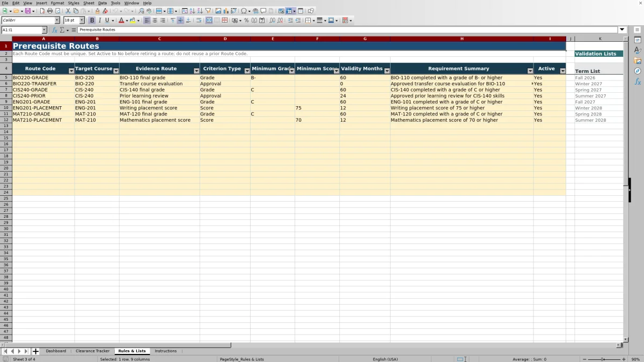Click the Add new sheet plus icon
644x362 pixels.
35,351
